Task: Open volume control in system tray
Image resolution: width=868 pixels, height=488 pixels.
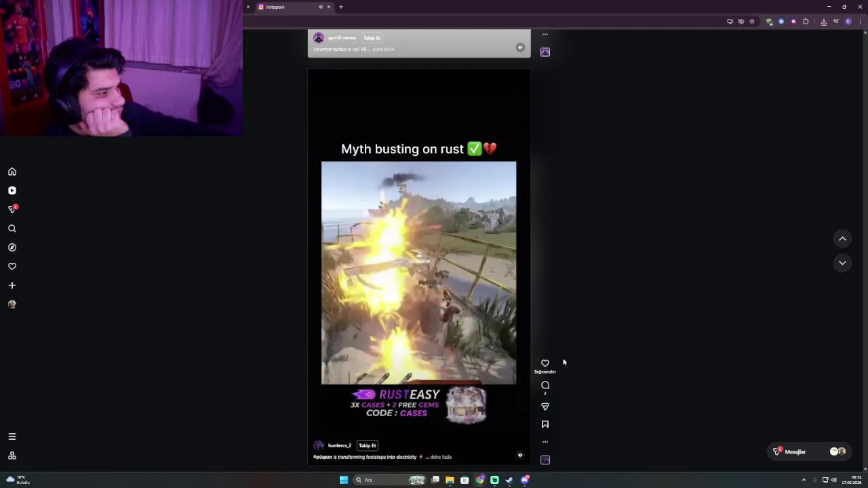Action: point(833,480)
